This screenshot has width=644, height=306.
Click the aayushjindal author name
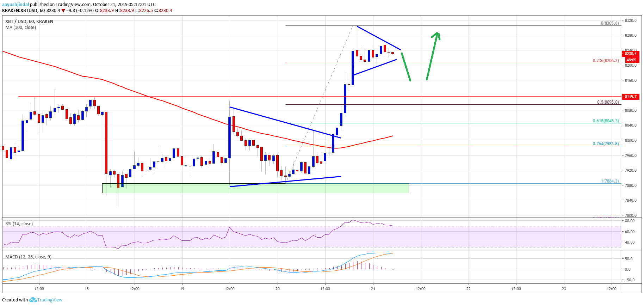(x=16, y=4)
